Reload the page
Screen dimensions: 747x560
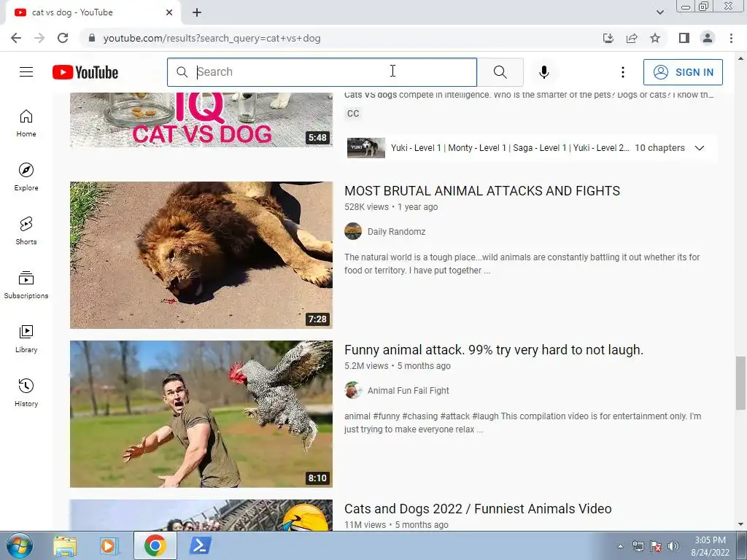(63, 38)
